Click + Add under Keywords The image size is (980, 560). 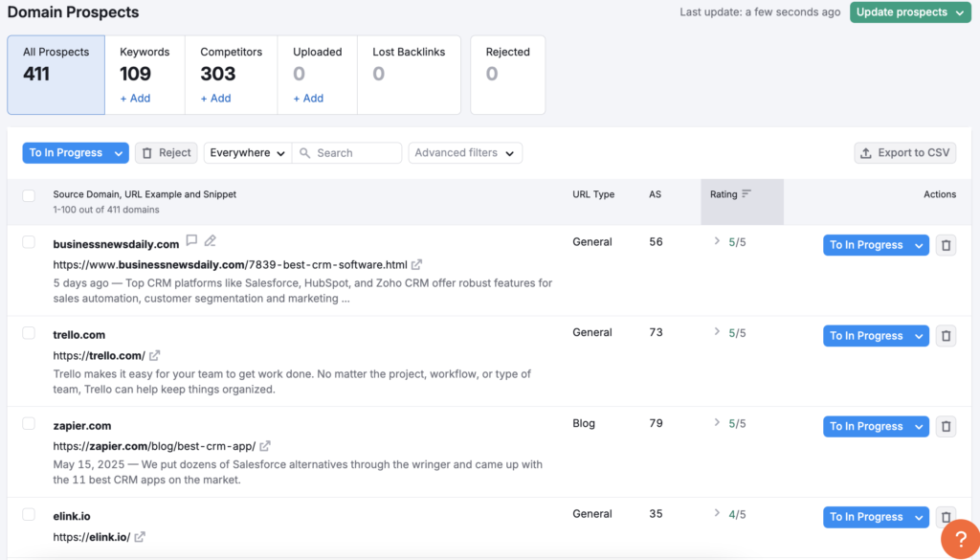pyautogui.click(x=135, y=99)
